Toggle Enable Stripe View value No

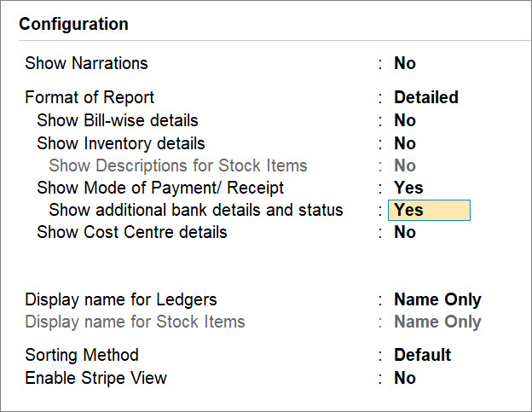[x=405, y=378]
